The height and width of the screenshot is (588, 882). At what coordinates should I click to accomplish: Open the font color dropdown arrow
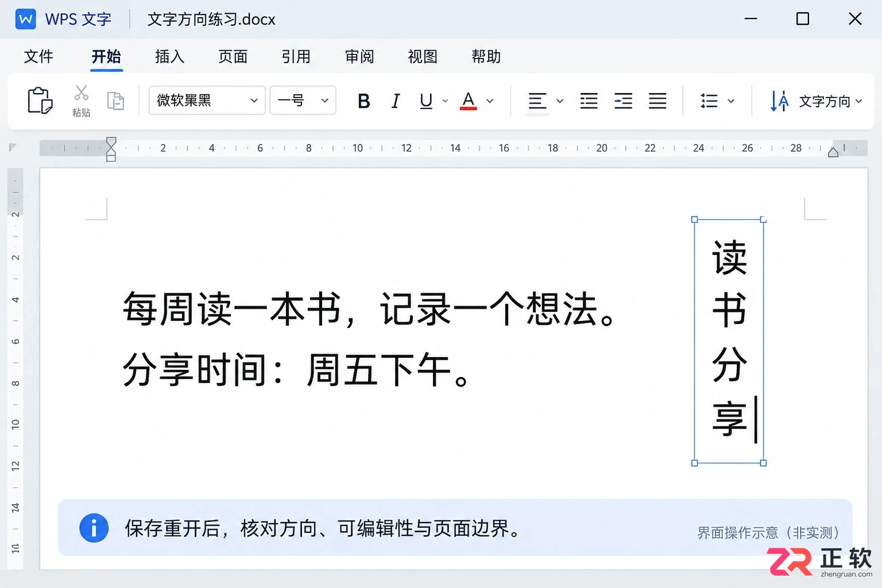pyautogui.click(x=490, y=101)
